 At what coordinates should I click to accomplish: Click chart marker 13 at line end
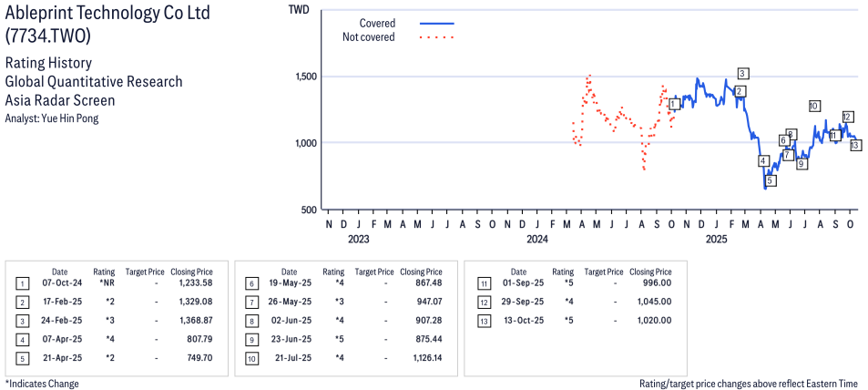(x=855, y=145)
